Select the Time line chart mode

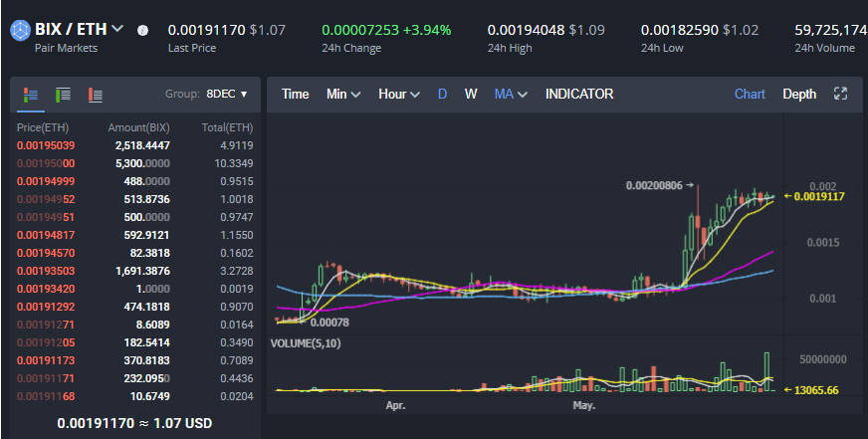tap(295, 94)
